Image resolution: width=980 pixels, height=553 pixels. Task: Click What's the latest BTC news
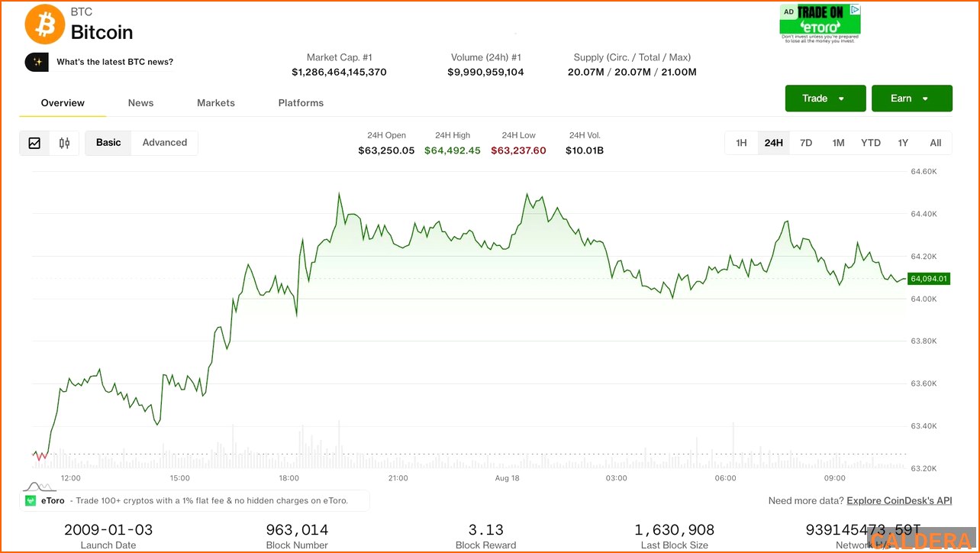(x=114, y=62)
